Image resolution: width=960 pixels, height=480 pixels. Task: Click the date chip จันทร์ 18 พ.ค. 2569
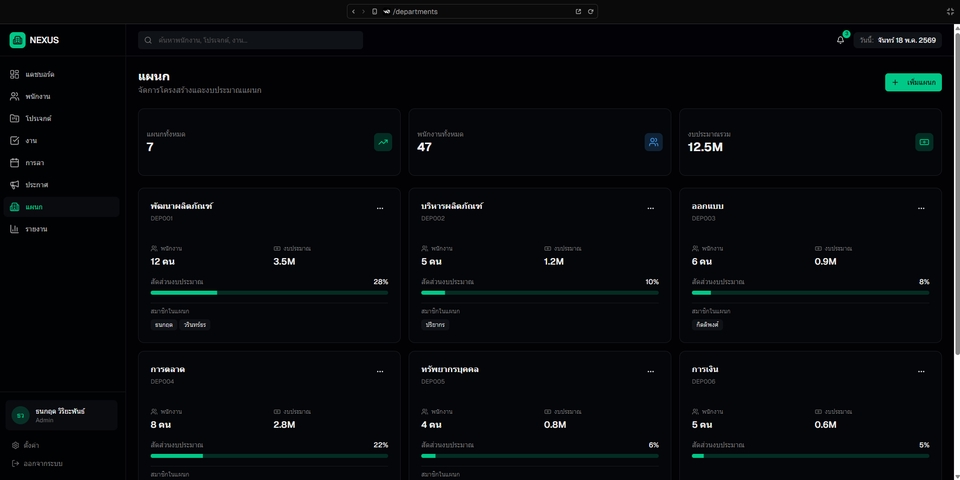[898, 40]
